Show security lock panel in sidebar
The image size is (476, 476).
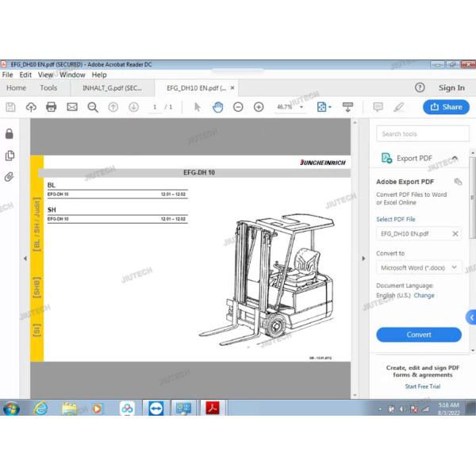point(10,134)
